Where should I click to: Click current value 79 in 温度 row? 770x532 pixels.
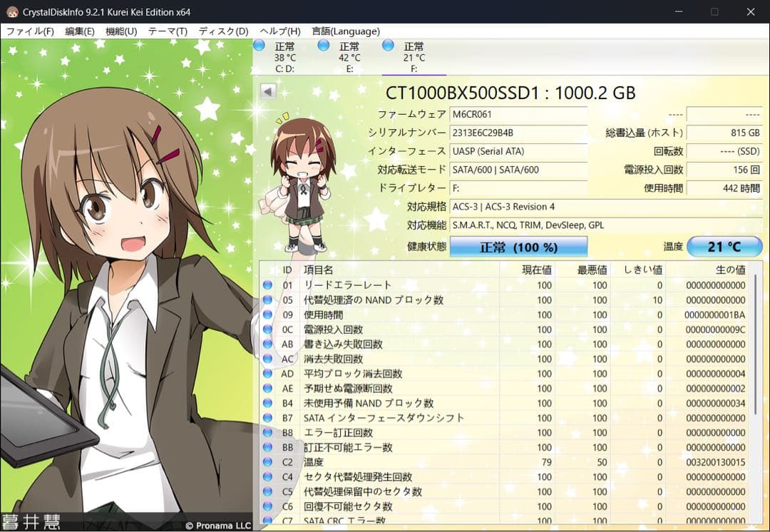[547, 462]
